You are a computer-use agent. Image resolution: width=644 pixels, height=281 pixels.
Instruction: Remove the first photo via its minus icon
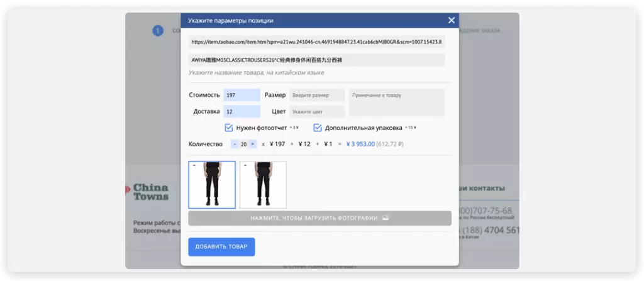(x=194, y=165)
